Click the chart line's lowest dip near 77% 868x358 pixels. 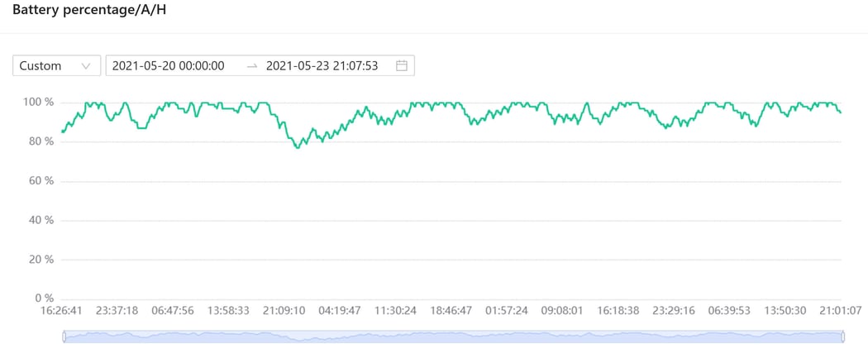click(x=298, y=146)
